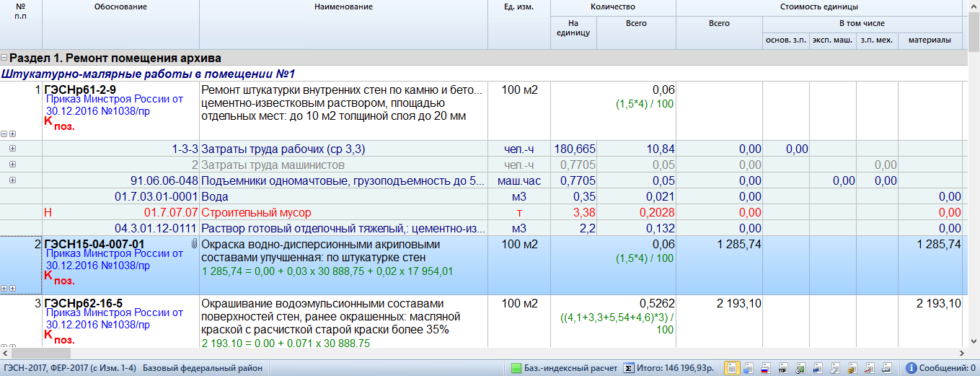Open the messages info icon
980x376 pixels.
(x=911, y=368)
